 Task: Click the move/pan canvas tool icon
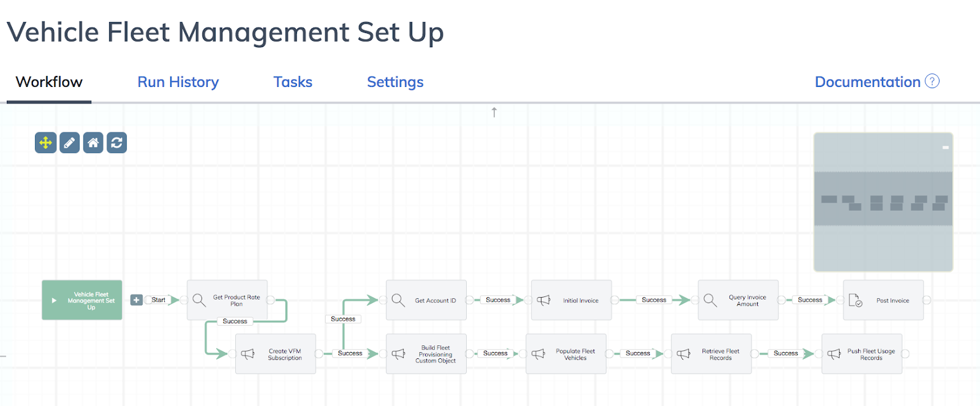click(45, 143)
